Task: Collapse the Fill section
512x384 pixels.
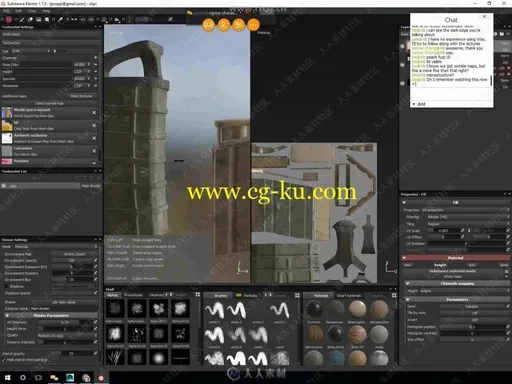Action: 404,202
